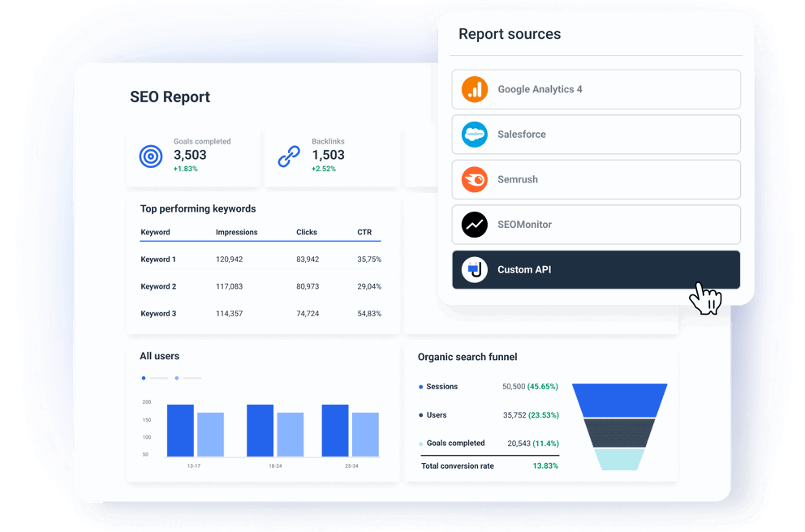The height and width of the screenshot is (532, 805).
Task: Click the Report sources heading
Action: (x=510, y=34)
